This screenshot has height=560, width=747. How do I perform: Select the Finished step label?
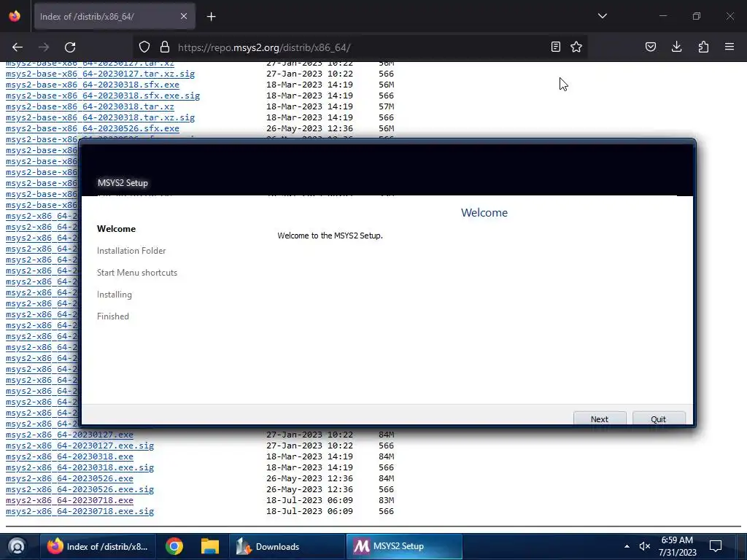[113, 316]
